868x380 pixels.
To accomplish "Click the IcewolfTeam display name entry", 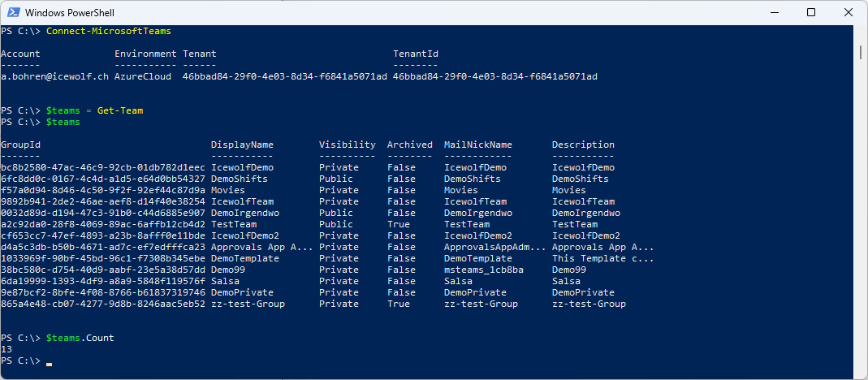I will (x=242, y=201).
